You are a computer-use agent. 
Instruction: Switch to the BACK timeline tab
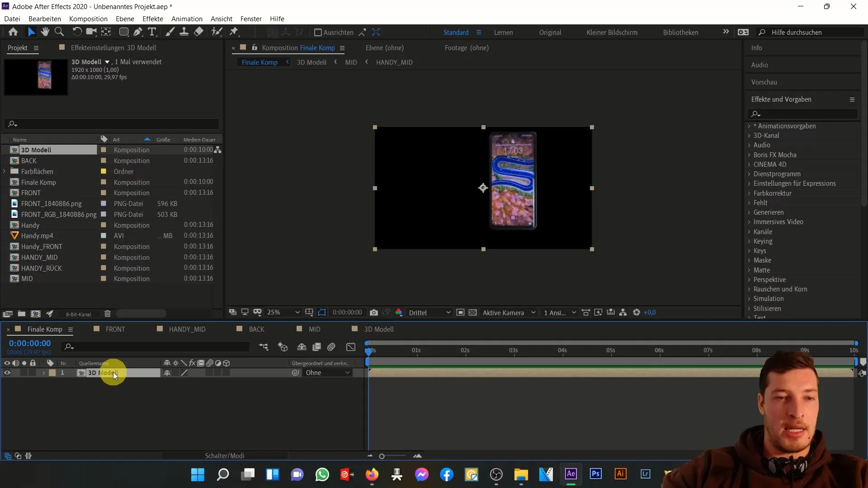(x=256, y=329)
